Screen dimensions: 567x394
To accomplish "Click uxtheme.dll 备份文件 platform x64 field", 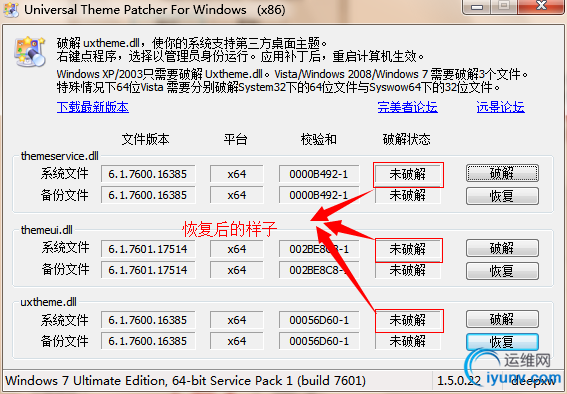I will pos(237,341).
